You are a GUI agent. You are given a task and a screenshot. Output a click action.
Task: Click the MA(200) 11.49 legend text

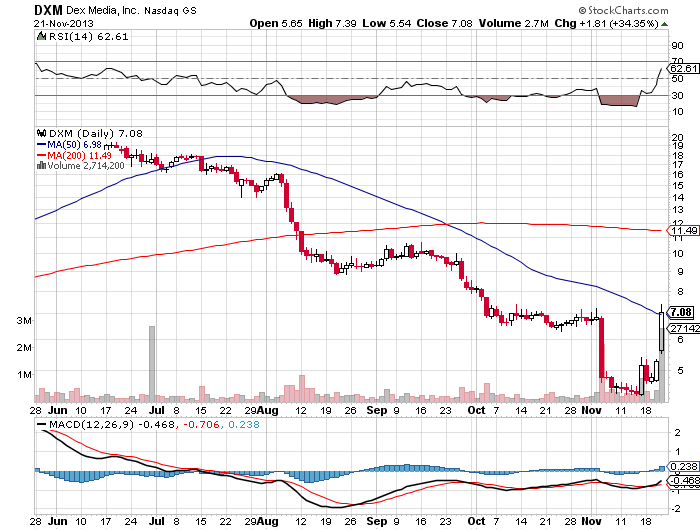(79, 155)
